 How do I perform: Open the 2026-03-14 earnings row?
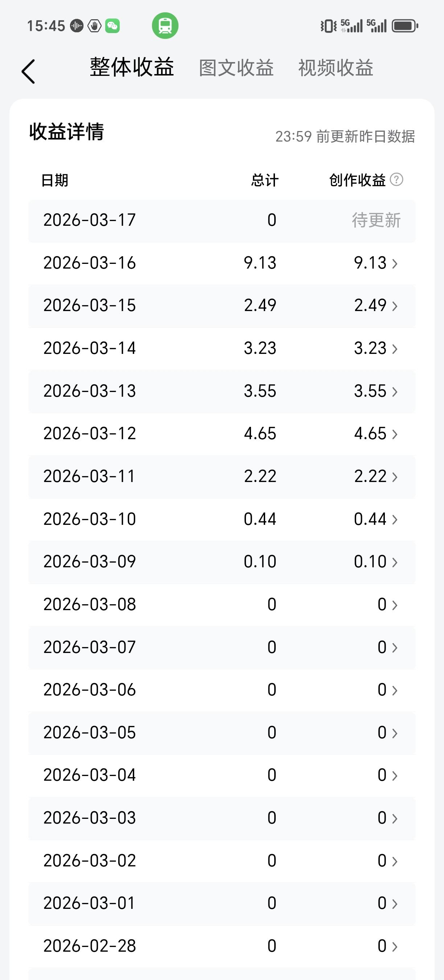(x=222, y=348)
